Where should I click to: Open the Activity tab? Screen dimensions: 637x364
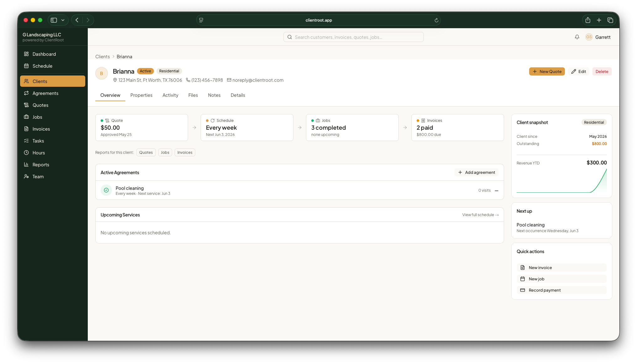coord(170,95)
